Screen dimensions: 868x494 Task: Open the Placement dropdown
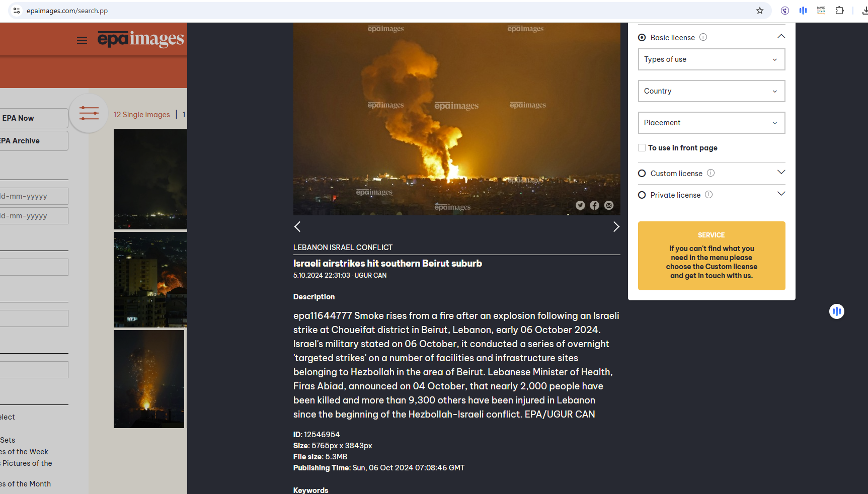pyautogui.click(x=712, y=123)
